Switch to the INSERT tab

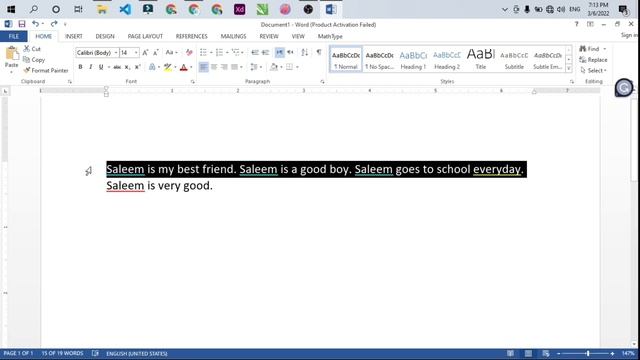tap(74, 36)
